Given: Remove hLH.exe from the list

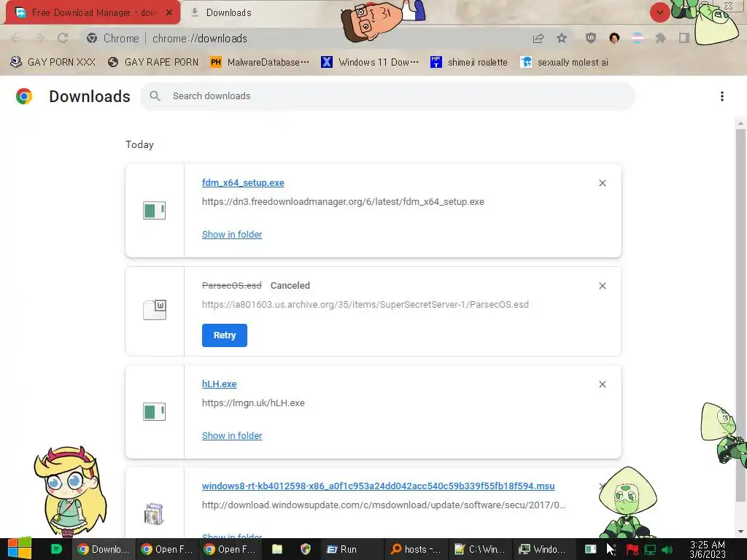Looking at the screenshot, I should coord(602,384).
